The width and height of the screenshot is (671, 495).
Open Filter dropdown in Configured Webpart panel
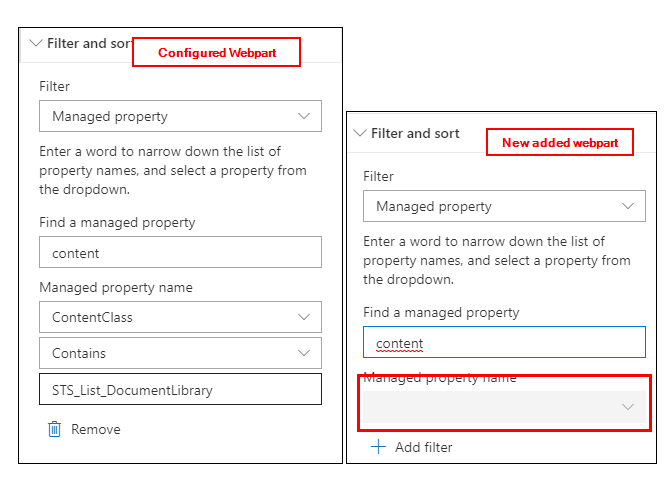coord(180,116)
